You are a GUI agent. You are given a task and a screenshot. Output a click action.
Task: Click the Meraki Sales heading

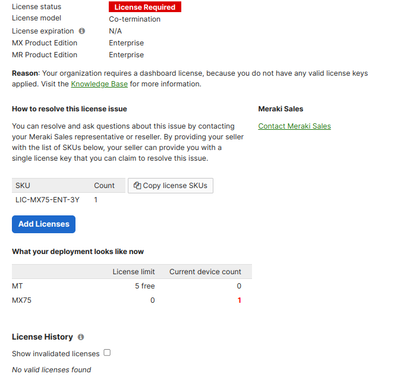(x=281, y=109)
